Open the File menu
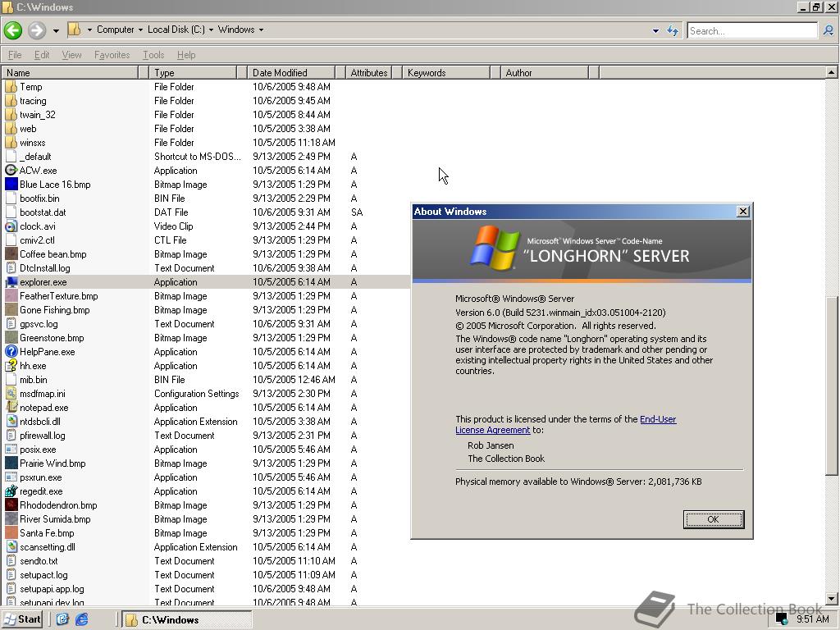The width and height of the screenshot is (840, 630). (15, 55)
